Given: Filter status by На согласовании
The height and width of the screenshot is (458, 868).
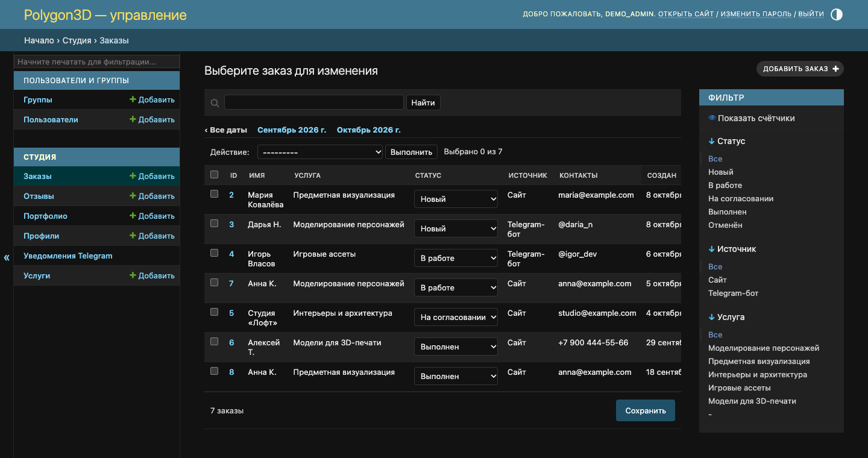Looking at the screenshot, I should [x=741, y=199].
